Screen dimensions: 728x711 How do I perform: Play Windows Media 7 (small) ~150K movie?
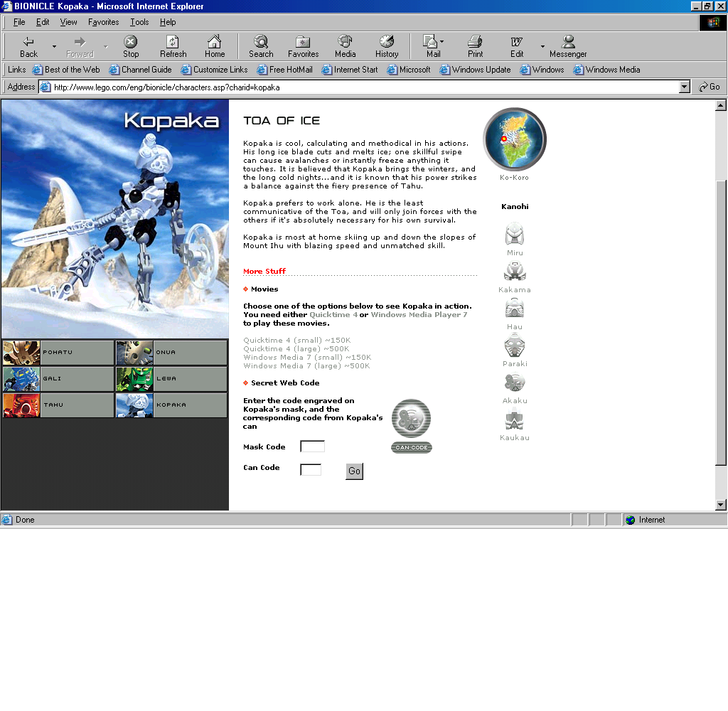point(307,358)
